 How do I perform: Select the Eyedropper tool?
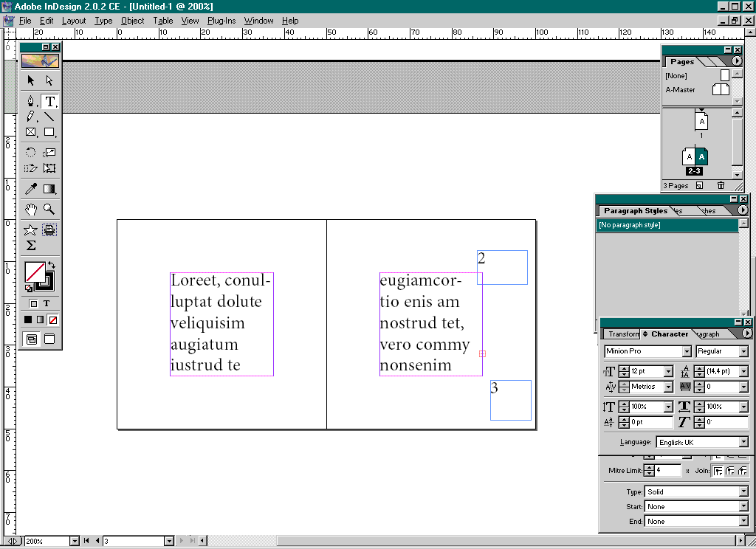[x=31, y=188]
